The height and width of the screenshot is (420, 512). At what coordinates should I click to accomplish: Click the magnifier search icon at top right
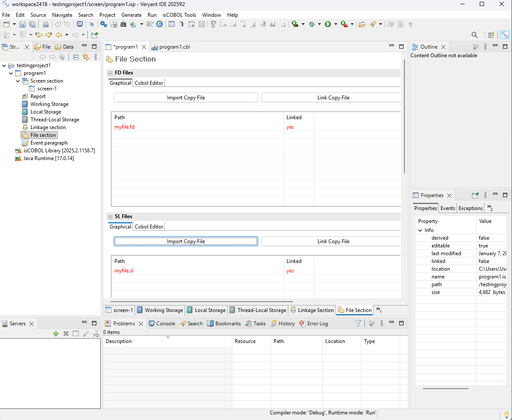475,35
